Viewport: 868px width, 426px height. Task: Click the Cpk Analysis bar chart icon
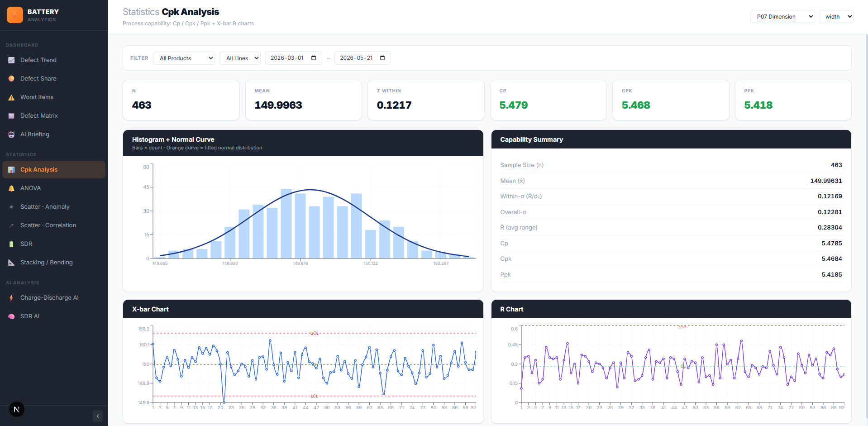click(x=11, y=170)
